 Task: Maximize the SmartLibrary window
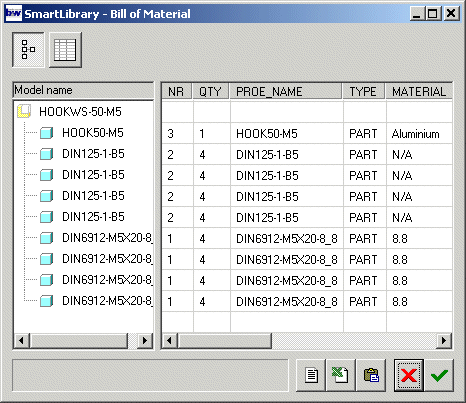(433, 14)
